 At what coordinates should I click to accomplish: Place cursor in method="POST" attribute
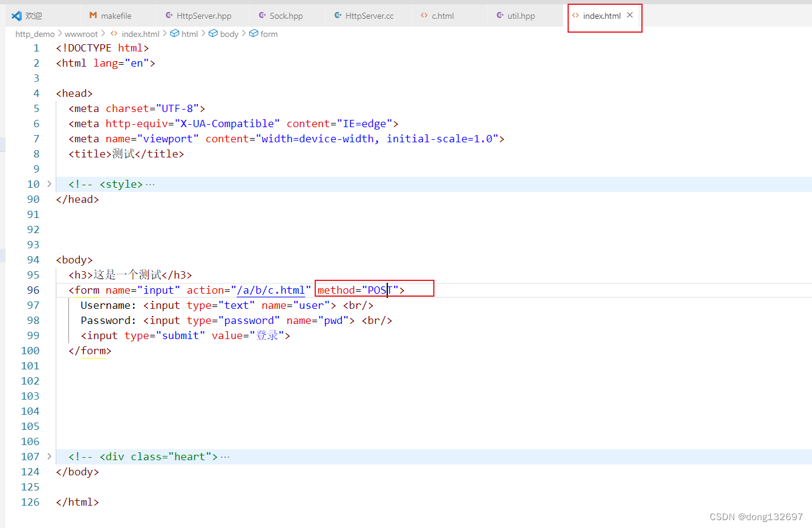pyautogui.click(x=358, y=290)
